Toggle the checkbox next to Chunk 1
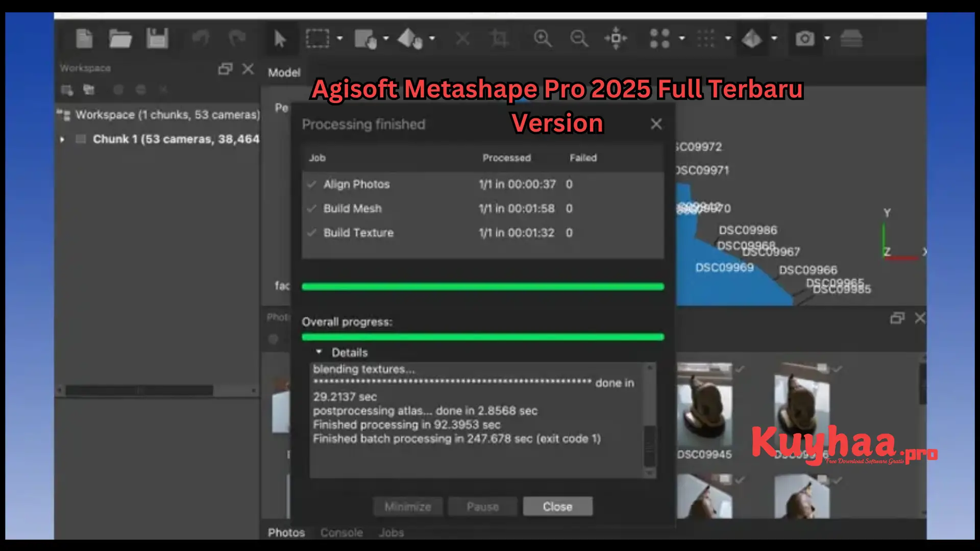 [x=80, y=139]
